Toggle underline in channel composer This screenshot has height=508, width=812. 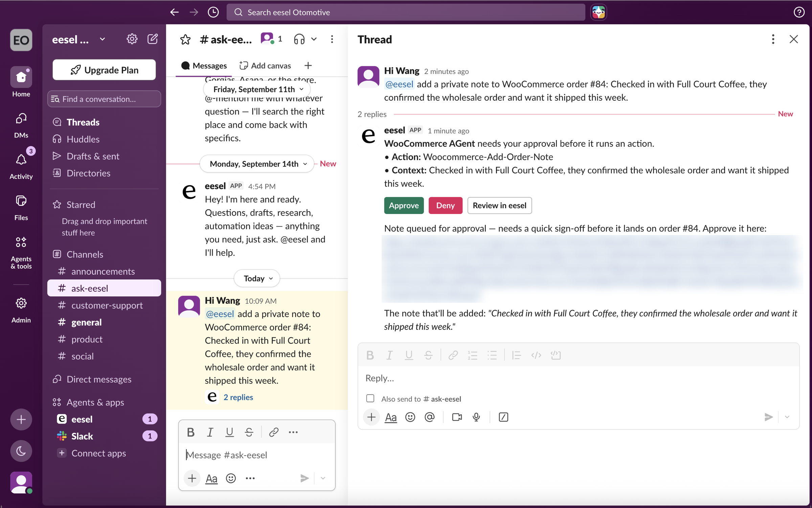229,432
